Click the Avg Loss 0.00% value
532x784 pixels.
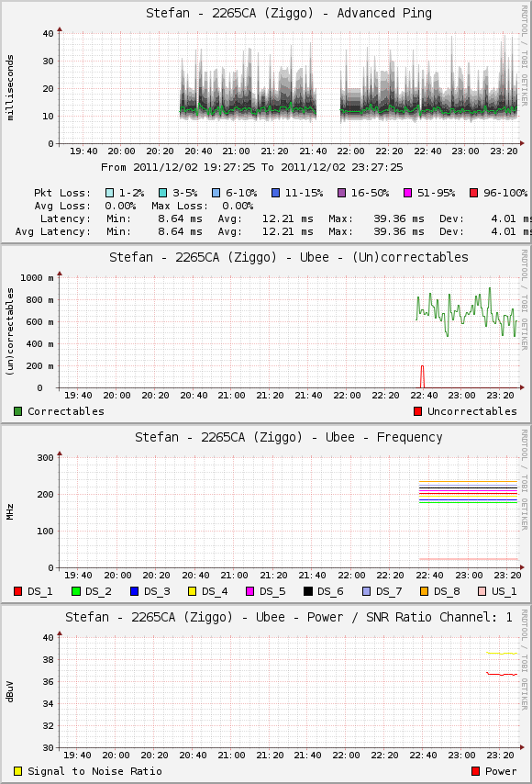(x=120, y=206)
